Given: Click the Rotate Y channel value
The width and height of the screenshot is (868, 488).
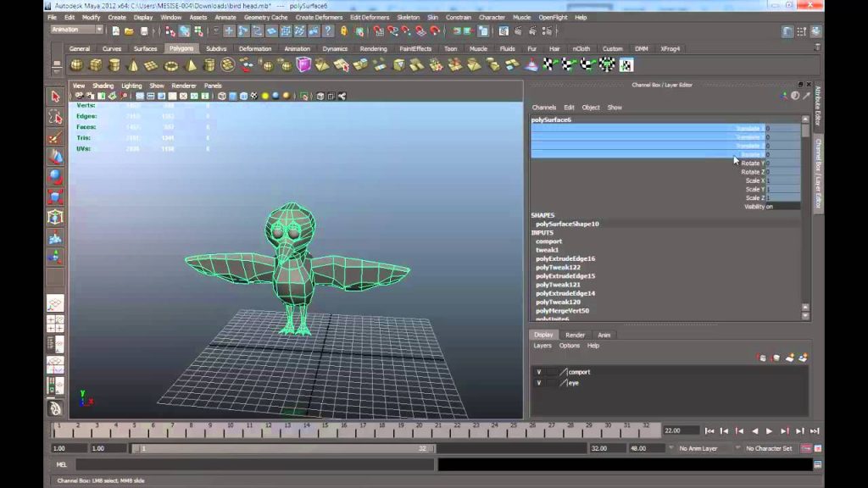Looking at the screenshot, I should tap(782, 164).
